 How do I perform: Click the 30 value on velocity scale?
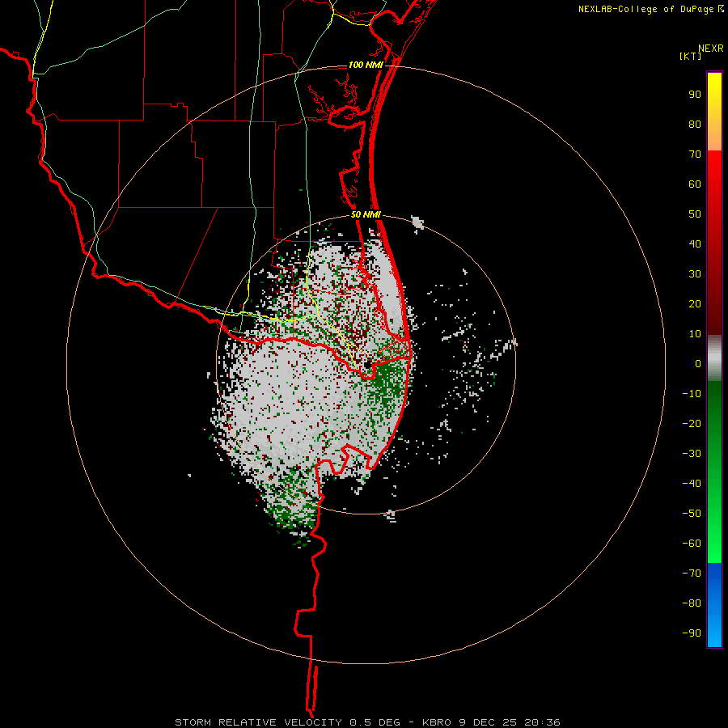tap(695, 274)
